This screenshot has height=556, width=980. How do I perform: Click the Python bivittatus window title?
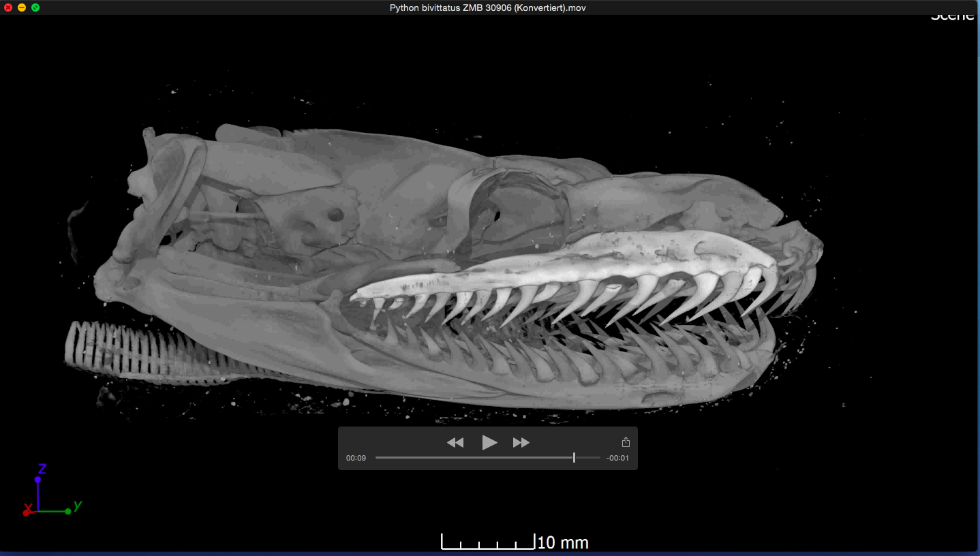coord(487,7)
